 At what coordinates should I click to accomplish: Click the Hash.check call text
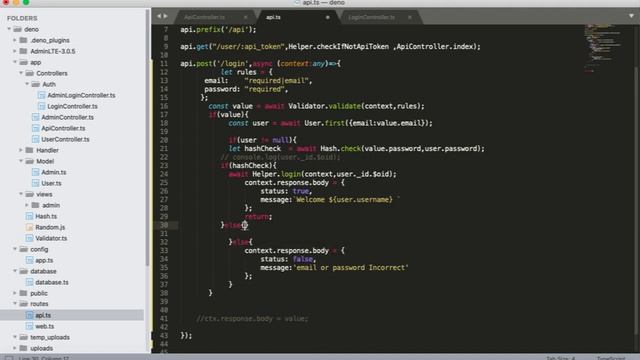340,149
